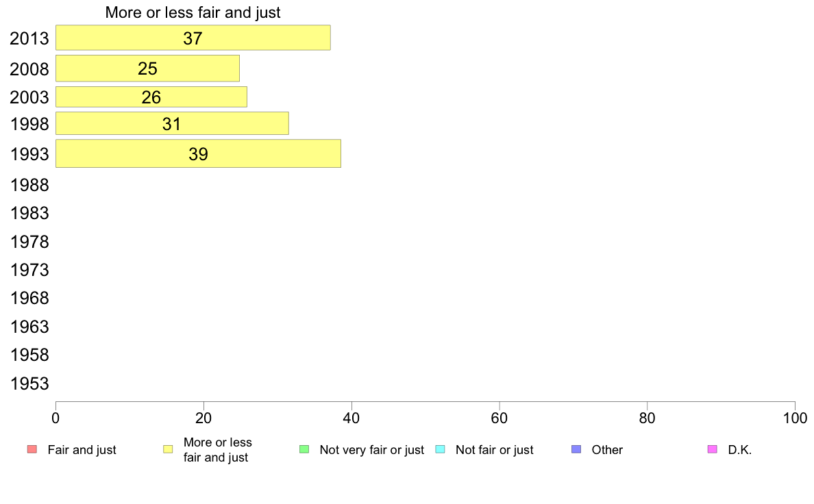Select the 1998 bar showing 31

pyautogui.click(x=172, y=123)
